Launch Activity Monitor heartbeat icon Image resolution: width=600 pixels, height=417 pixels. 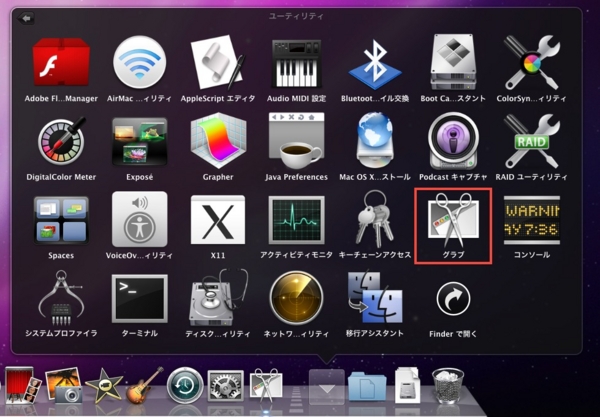click(297, 220)
